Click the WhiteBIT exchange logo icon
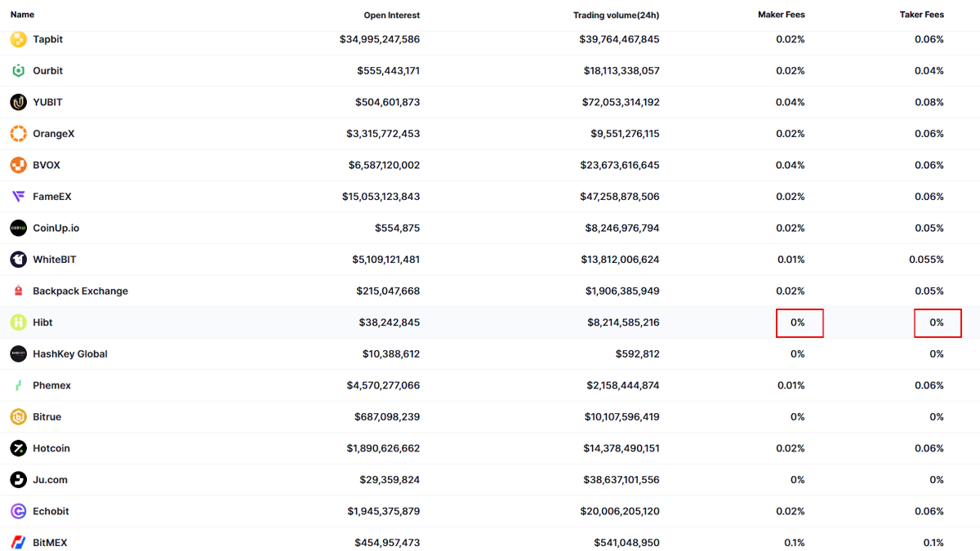The width and height of the screenshot is (980, 551). [18, 260]
